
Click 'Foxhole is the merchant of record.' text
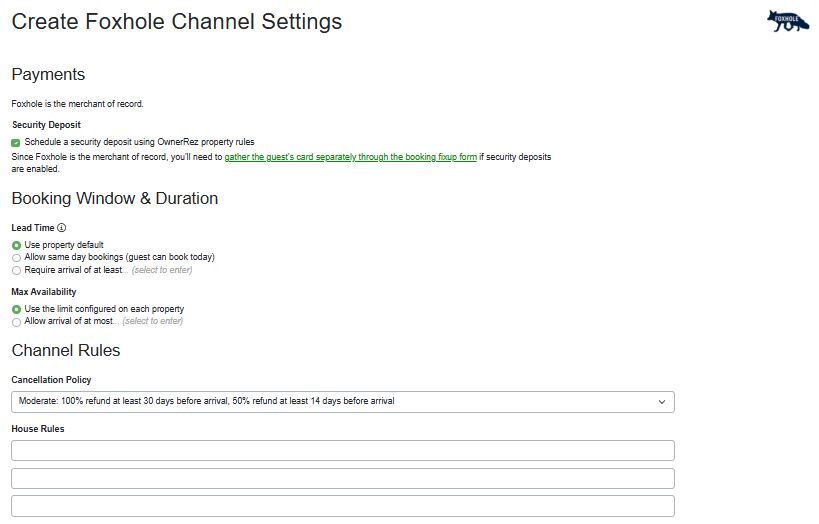(77, 104)
